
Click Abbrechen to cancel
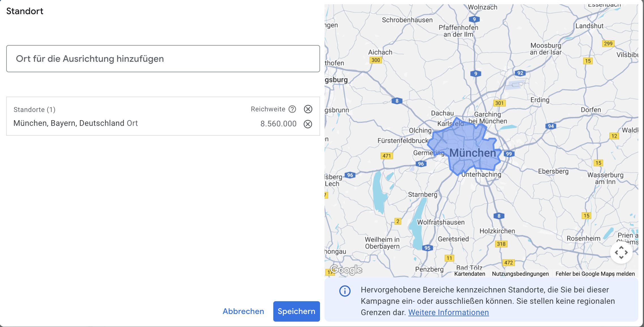point(243,311)
